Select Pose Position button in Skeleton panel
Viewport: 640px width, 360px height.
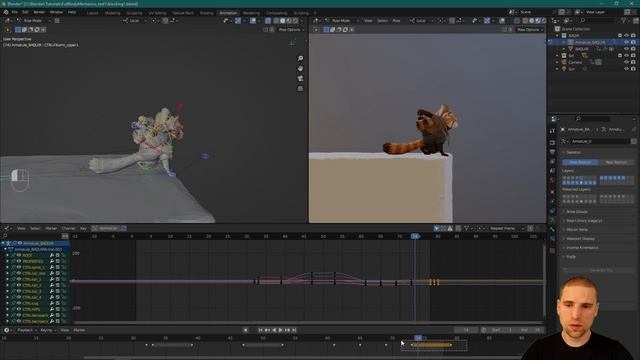coord(580,162)
